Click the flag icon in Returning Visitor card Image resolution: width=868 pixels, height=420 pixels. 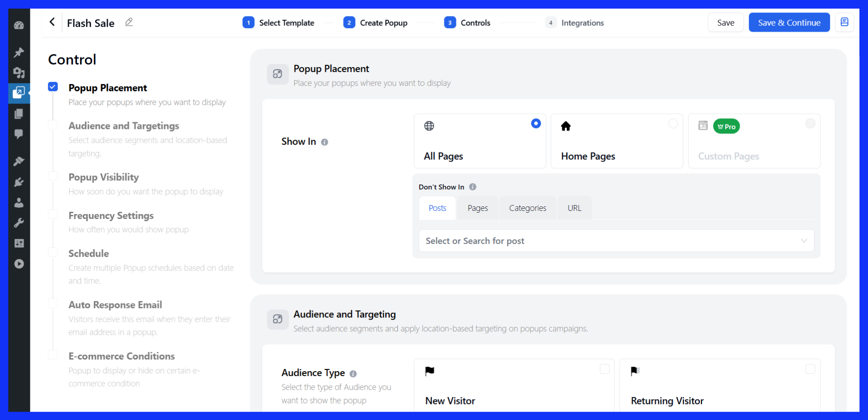[x=635, y=371]
